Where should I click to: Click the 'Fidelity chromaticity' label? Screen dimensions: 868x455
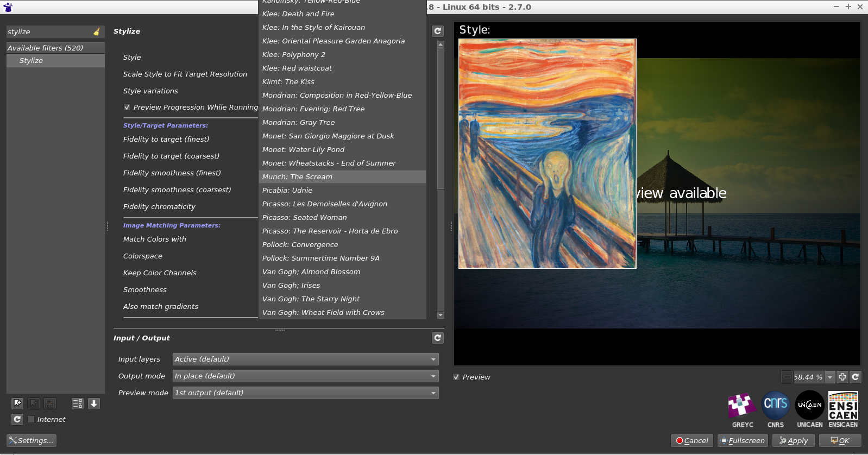pyautogui.click(x=159, y=207)
